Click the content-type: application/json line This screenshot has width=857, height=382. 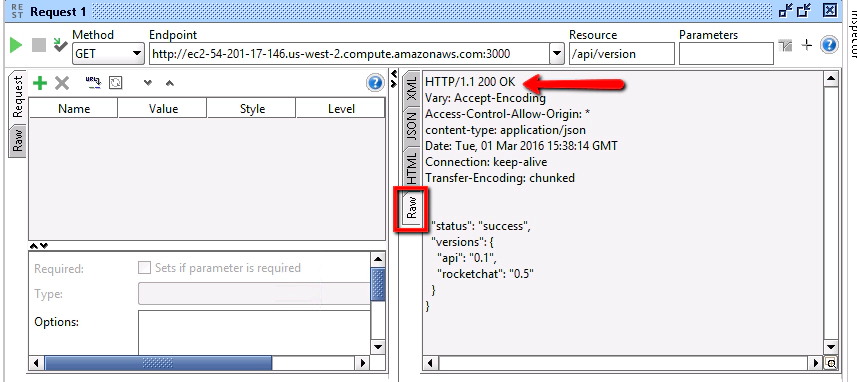tap(506, 130)
